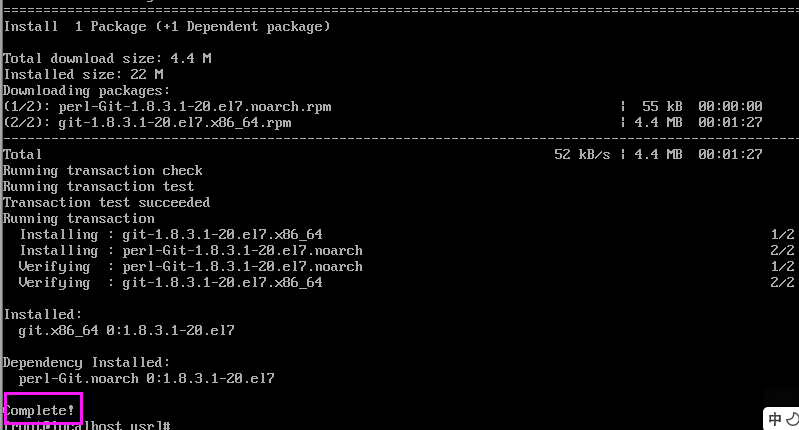
Task: Click the Verifying perl-Git line
Action: click(x=191, y=266)
